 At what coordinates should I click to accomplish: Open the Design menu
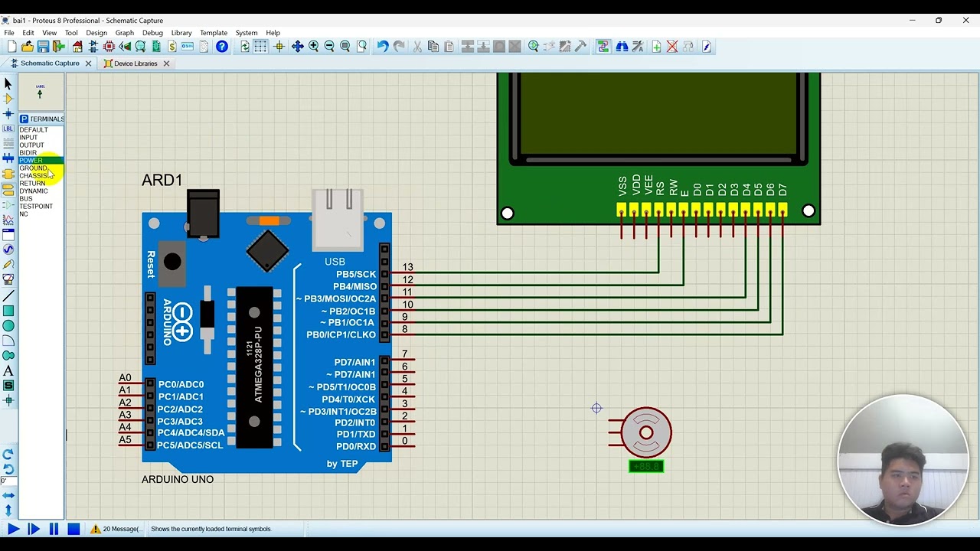pyautogui.click(x=96, y=33)
